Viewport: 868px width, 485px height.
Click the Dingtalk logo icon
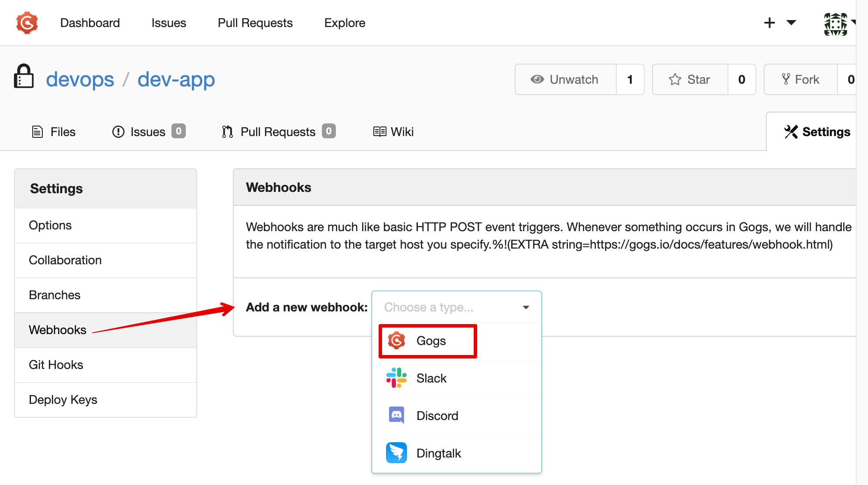396,453
